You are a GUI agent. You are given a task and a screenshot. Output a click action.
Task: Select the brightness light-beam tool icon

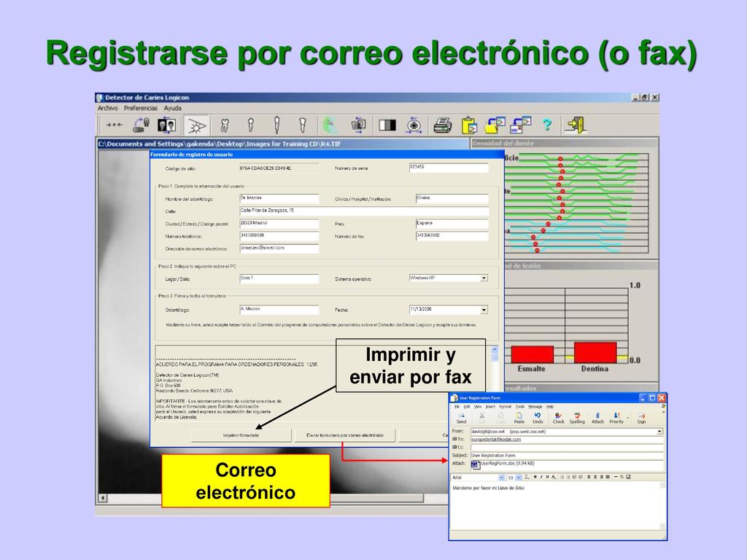[x=196, y=125]
